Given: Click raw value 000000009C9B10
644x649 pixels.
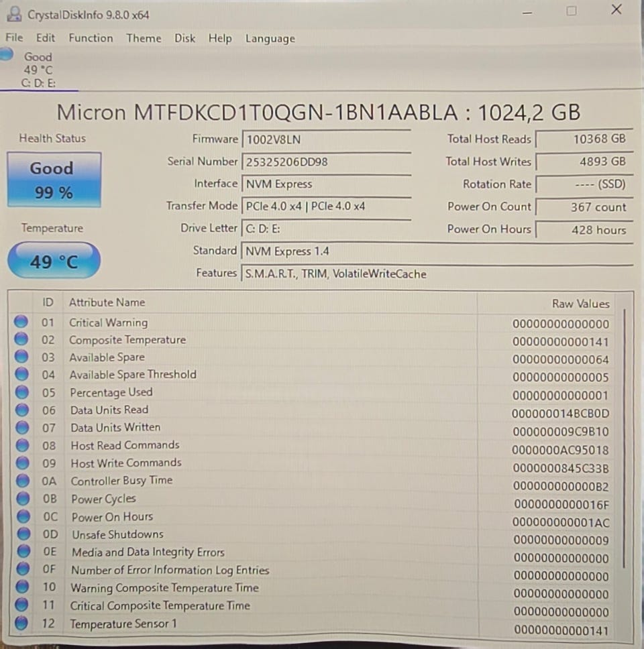Looking at the screenshot, I should (561, 432).
